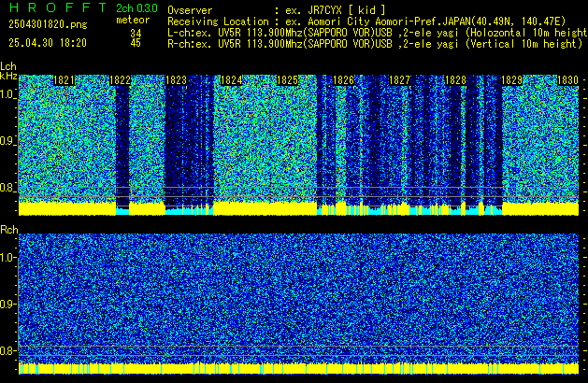Click the HROFFT title text
588x383 pixels.
tap(58, 7)
